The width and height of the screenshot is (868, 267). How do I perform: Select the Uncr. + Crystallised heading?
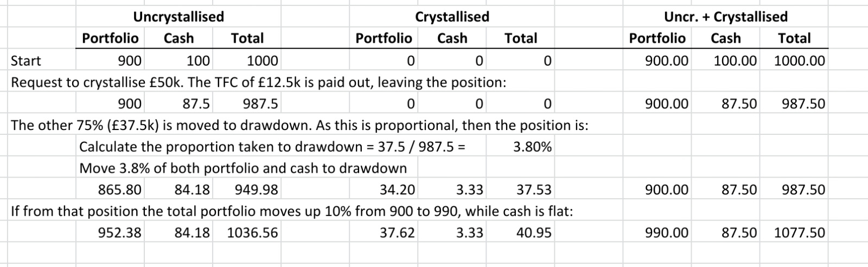tap(725, 17)
